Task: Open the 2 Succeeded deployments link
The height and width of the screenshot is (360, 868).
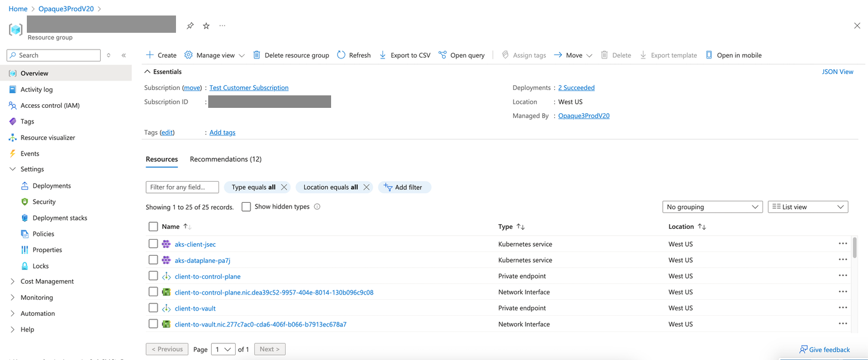Action: [576, 88]
